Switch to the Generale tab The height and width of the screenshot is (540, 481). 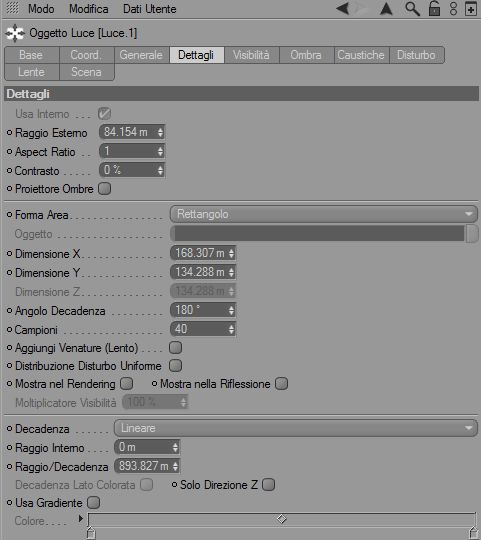(142, 55)
